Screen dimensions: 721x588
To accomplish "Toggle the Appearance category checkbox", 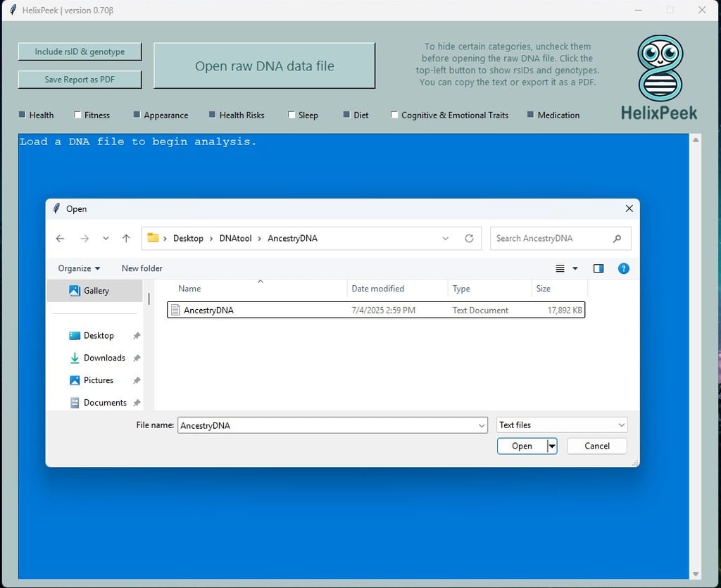I will (x=137, y=115).
